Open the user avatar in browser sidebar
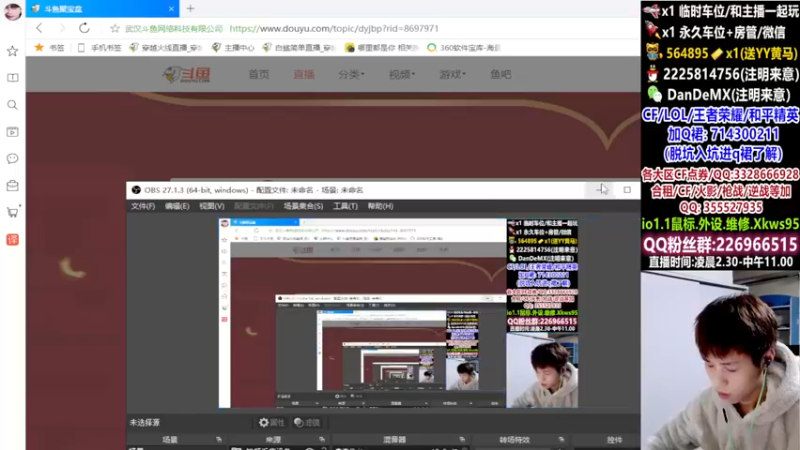The height and width of the screenshot is (450, 800). pyautogui.click(x=12, y=10)
